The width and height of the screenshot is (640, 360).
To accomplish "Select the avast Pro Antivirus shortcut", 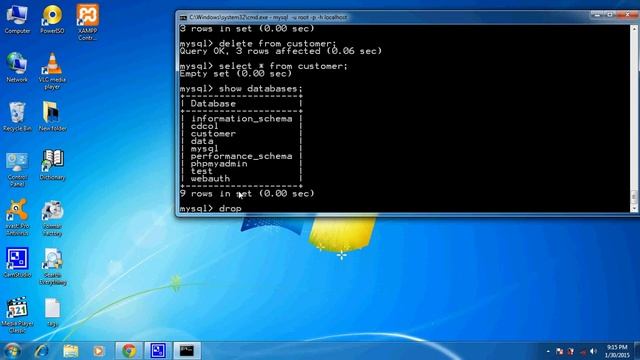I will point(17,218).
